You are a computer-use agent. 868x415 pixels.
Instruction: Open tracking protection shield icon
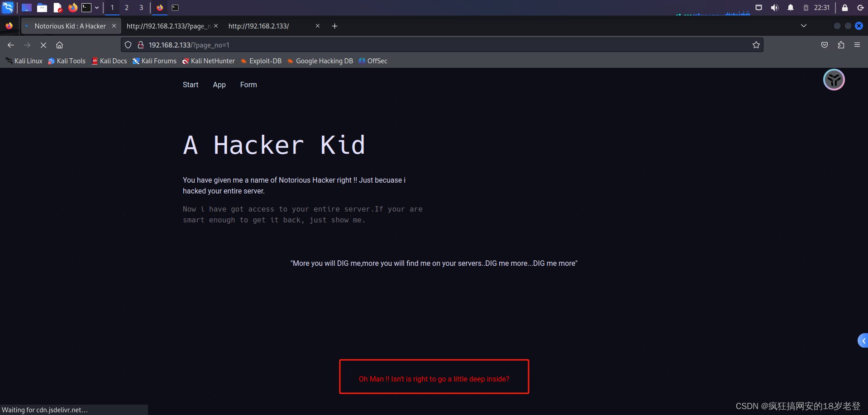128,45
